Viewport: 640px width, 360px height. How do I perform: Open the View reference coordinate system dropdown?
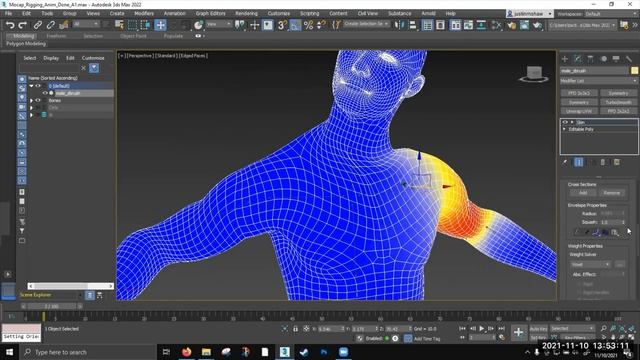point(218,24)
